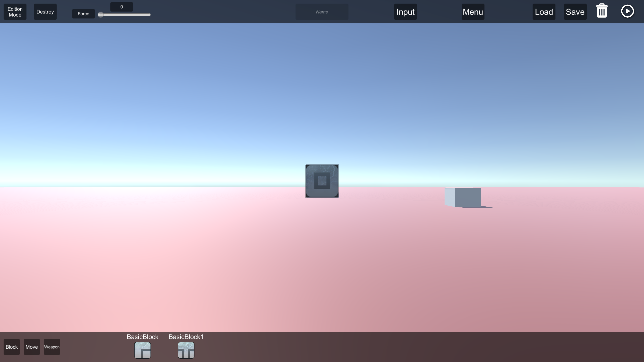Click the Save button
The height and width of the screenshot is (362, 644).
pyautogui.click(x=575, y=12)
